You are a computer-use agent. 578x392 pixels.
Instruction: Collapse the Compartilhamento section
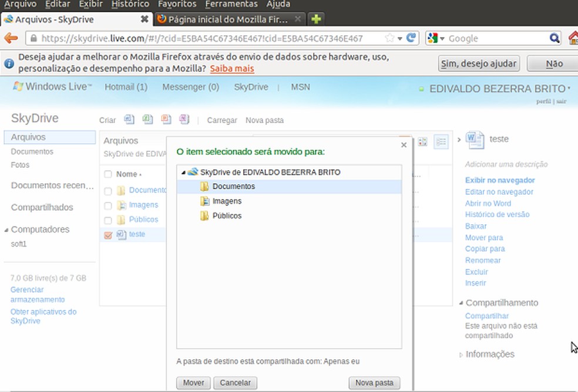tap(461, 303)
